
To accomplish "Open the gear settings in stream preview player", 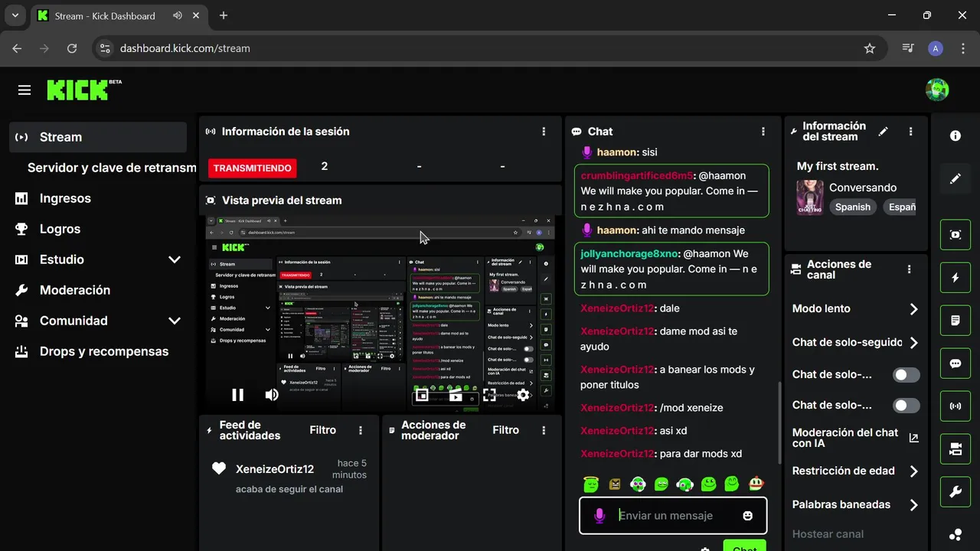I will tap(523, 395).
